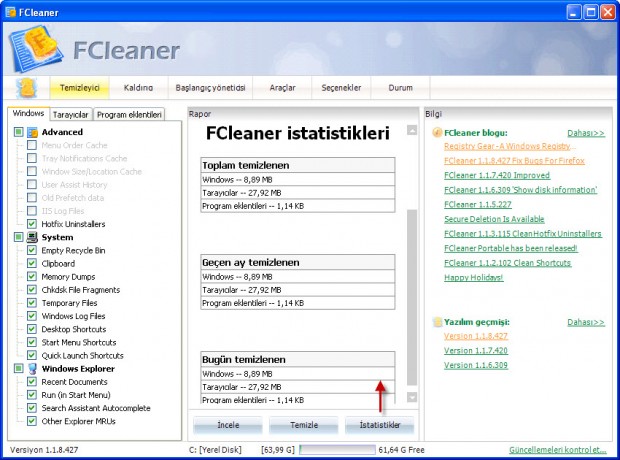Open the Seçenekler tab
The width and height of the screenshot is (620, 460).
tap(341, 88)
